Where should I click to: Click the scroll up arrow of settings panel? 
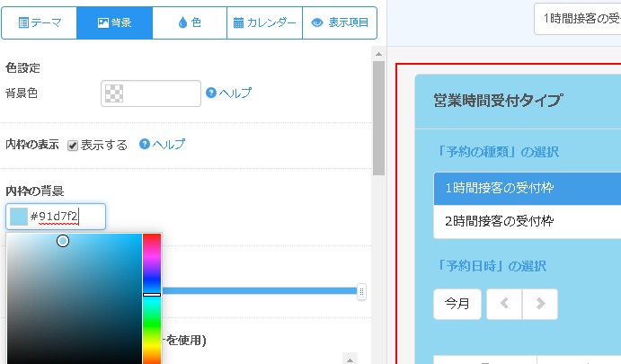(378, 54)
